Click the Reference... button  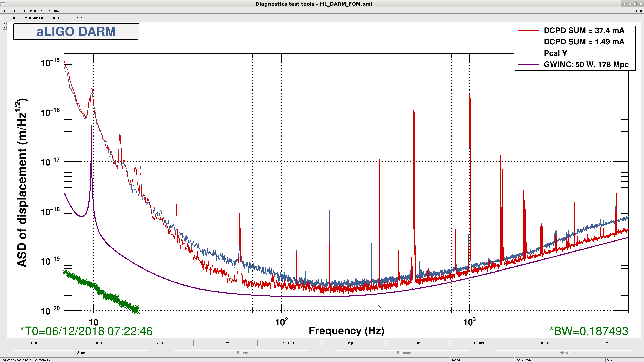(x=481, y=343)
